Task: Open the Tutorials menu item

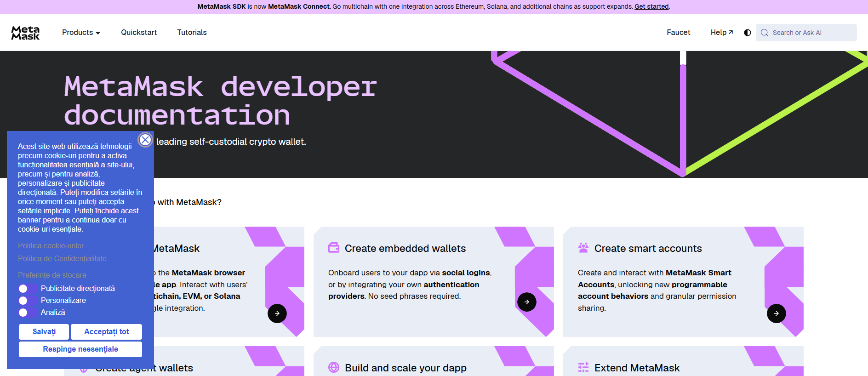Action: pyautogui.click(x=192, y=33)
